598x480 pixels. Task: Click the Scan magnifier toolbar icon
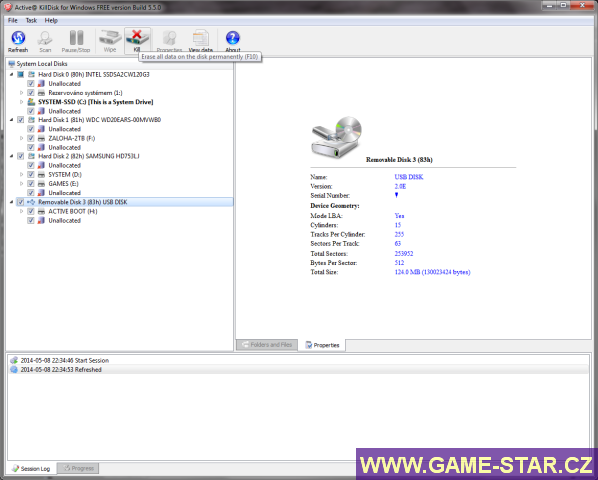pos(45,38)
